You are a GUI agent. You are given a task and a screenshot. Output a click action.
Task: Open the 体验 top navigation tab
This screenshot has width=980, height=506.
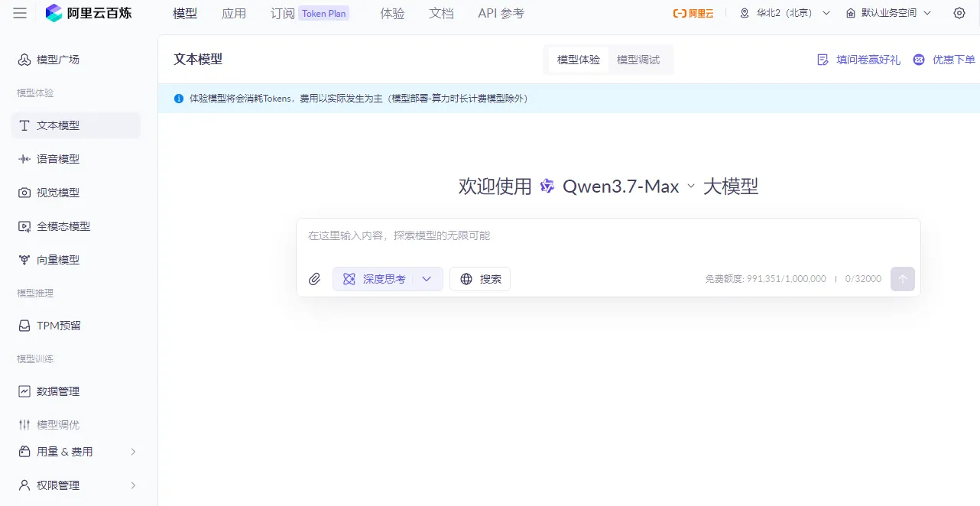(x=392, y=13)
